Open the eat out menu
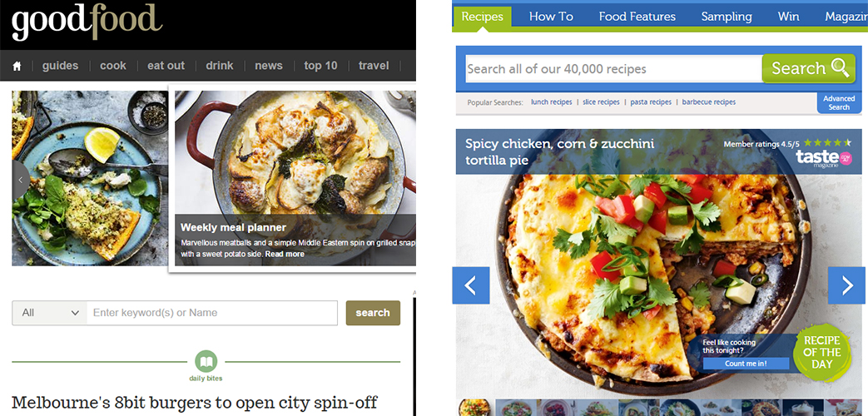The image size is (868, 416). tap(166, 66)
